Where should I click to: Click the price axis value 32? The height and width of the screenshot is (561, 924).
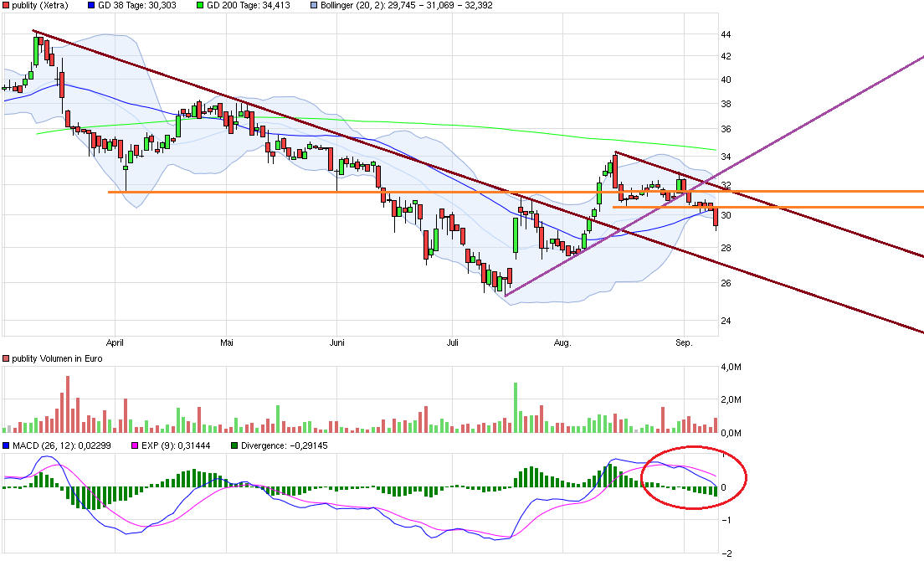click(x=726, y=185)
